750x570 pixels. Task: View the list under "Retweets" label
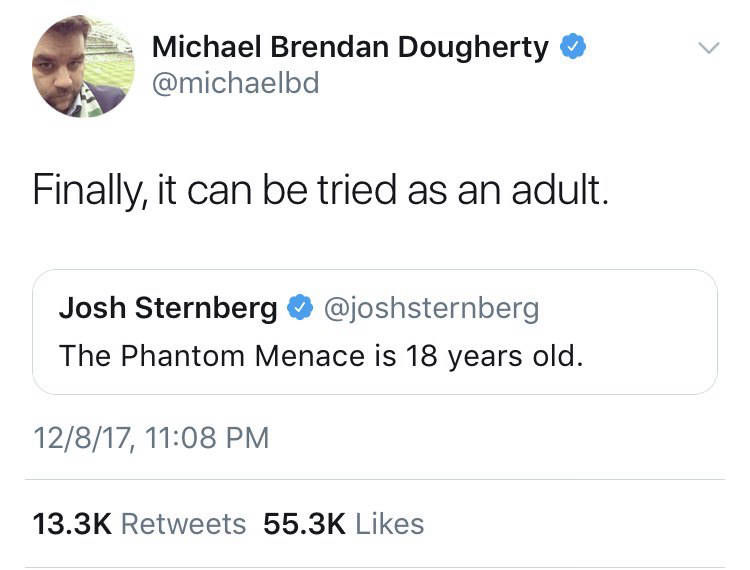tap(183, 524)
